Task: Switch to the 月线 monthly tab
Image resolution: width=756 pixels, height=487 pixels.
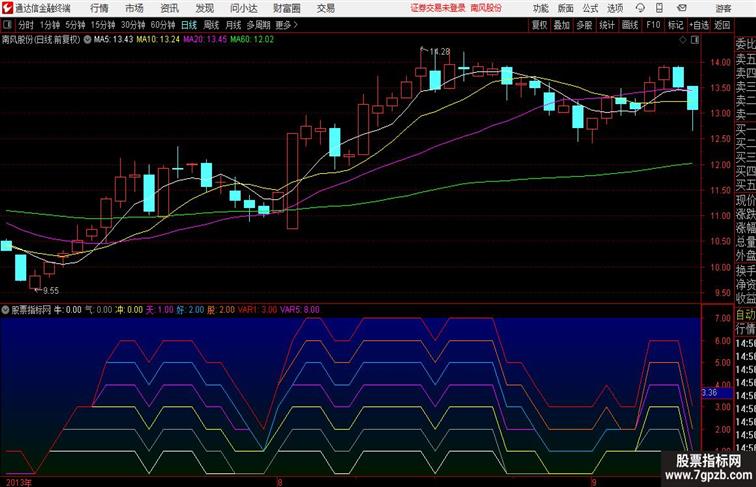Action: 233,25
